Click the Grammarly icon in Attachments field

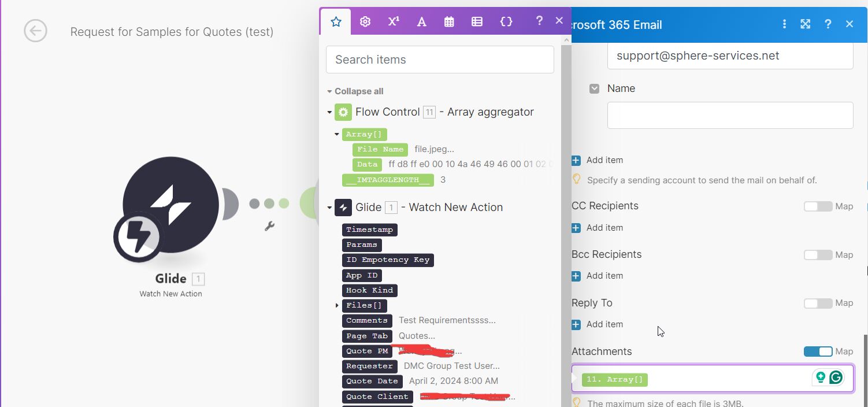(x=836, y=378)
